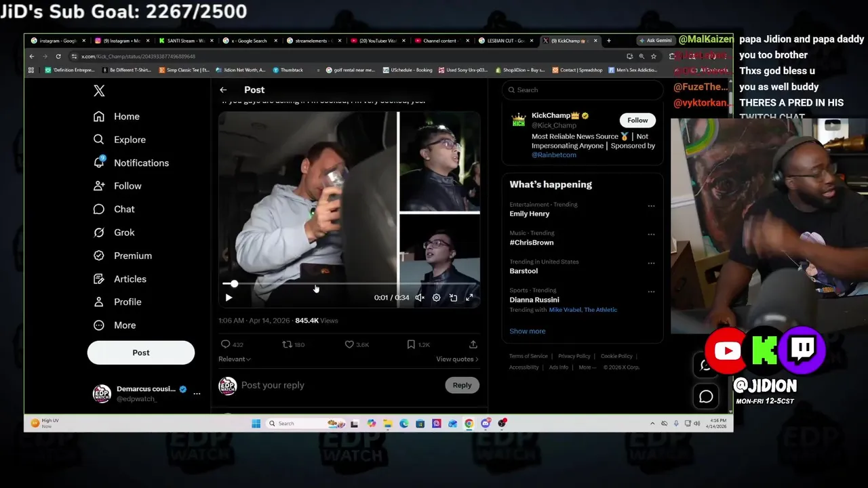Open Emily Henry trend

coord(530,213)
